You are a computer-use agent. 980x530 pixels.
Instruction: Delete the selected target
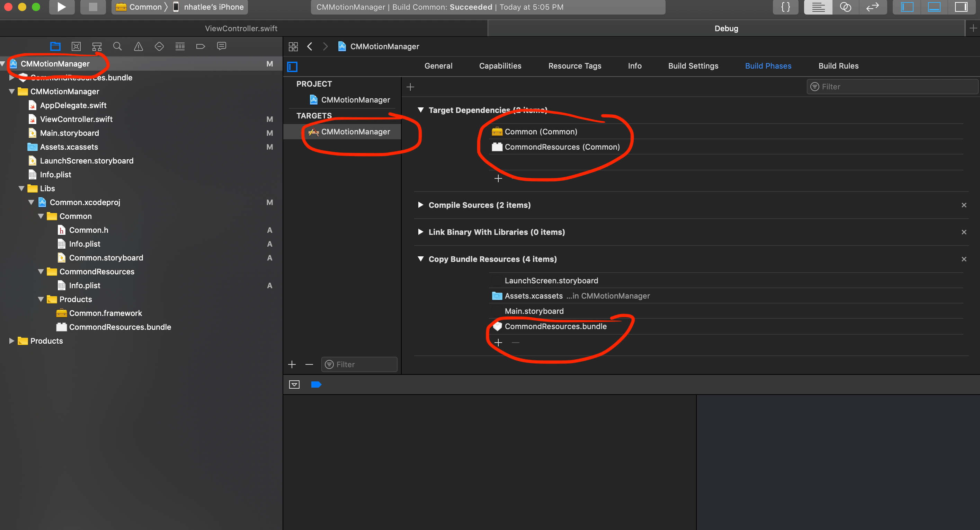pyautogui.click(x=309, y=364)
